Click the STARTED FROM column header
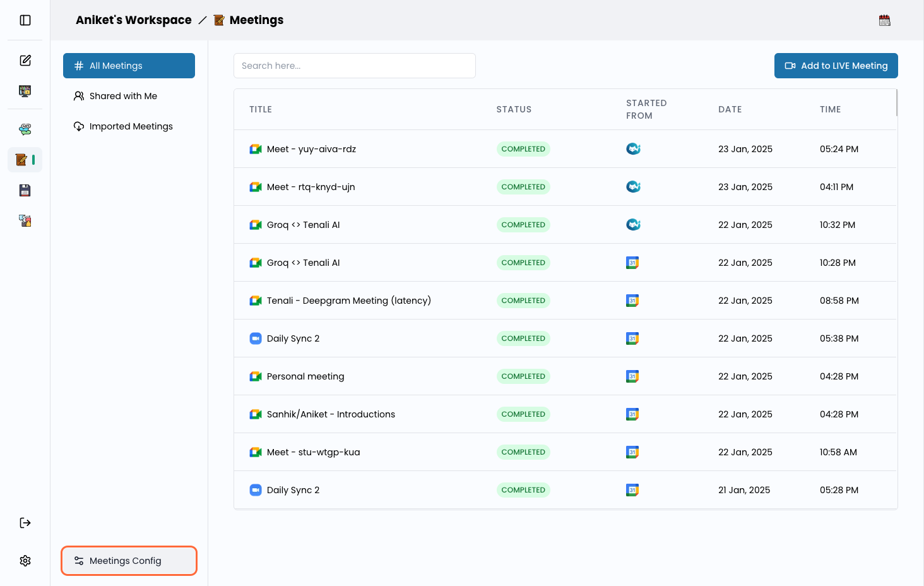The height and width of the screenshot is (586, 924). point(646,109)
